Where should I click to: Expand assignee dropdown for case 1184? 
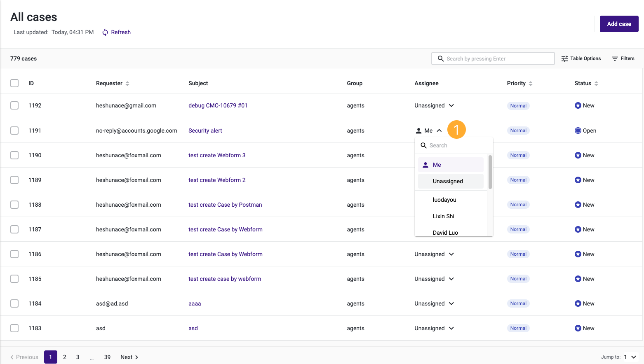434,303
